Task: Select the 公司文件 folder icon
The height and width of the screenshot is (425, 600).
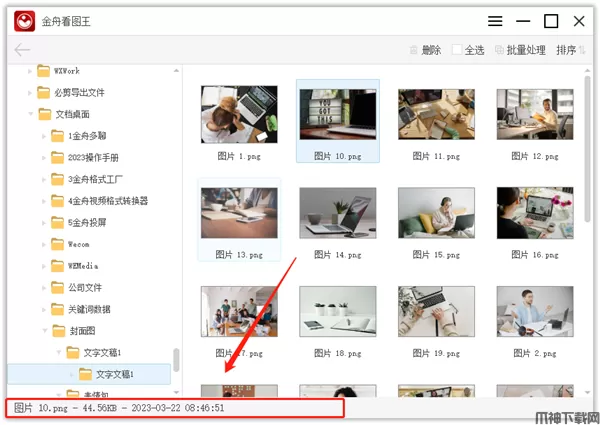Action: click(x=57, y=287)
